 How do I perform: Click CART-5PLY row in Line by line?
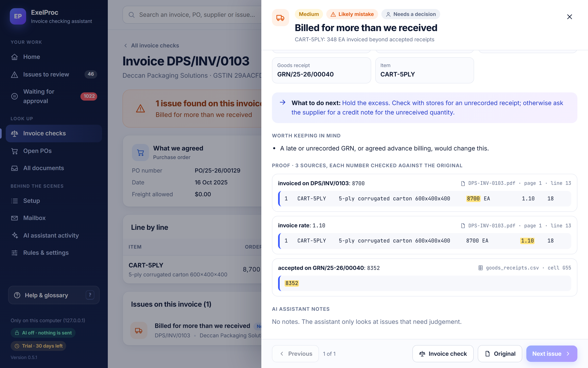pyautogui.click(x=192, y=269)
